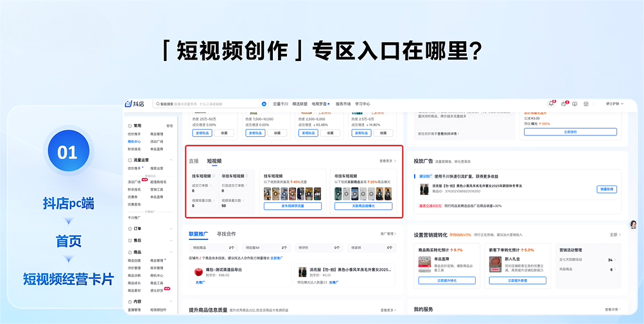Click the 关联商品提曝光 button
The width and height of the screenshot is (644, 324).
(363, 207)
